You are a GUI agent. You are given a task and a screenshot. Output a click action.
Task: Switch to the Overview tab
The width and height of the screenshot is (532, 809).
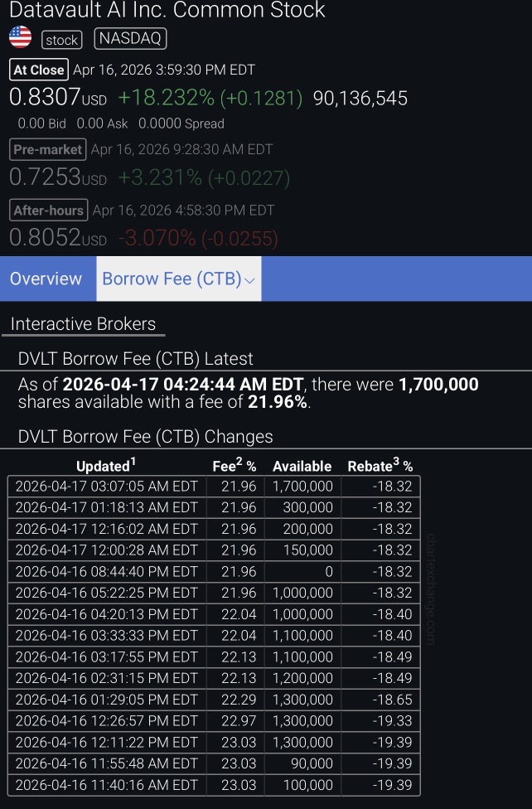tap(46, 279)
